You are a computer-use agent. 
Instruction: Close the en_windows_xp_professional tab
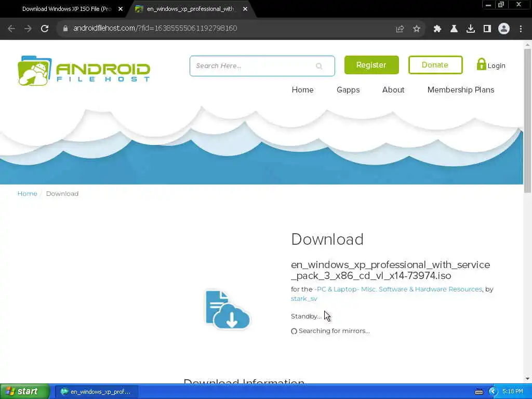245,9
